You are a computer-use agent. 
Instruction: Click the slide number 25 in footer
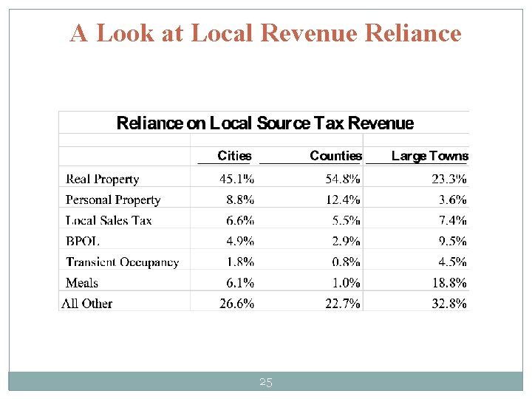click(x=266, y=383)
